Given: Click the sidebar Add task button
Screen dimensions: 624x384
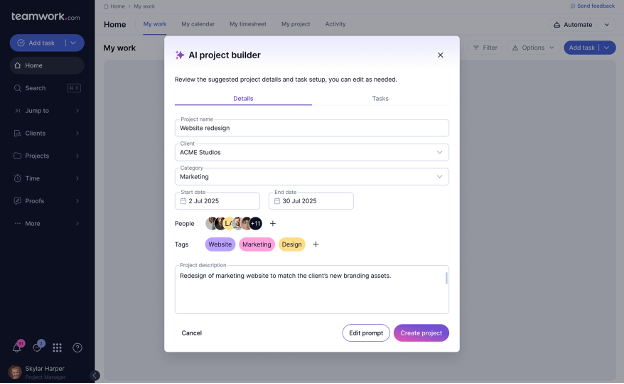Looking at the screenshot, I should pyautogui.click(x=37, y=43).
